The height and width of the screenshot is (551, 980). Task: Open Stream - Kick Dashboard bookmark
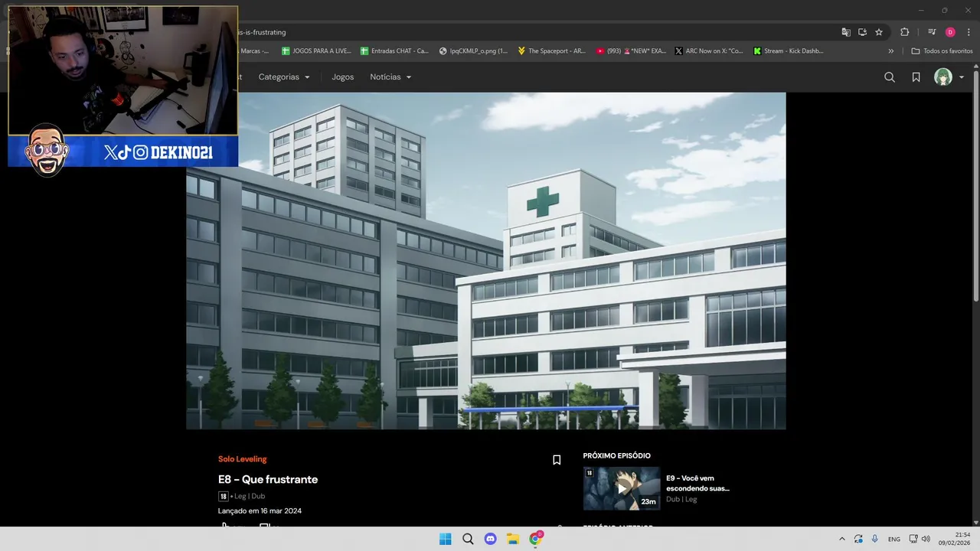pos(789,51)
